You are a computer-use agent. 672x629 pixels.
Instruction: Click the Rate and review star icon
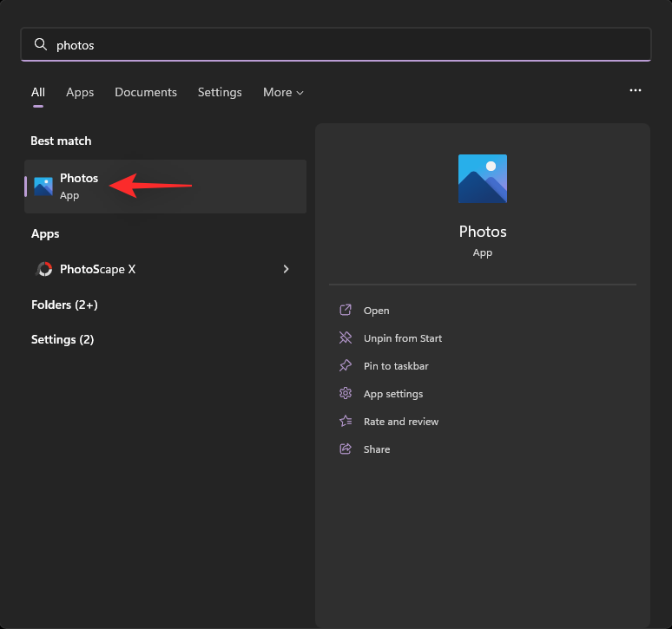(346, 421)
